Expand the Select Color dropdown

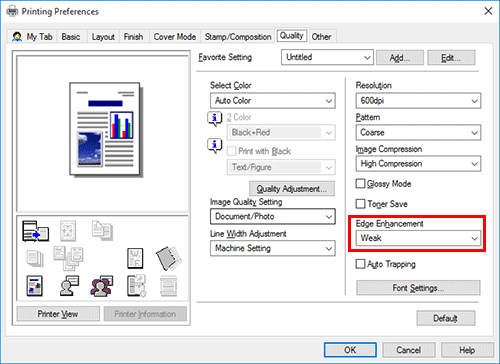273,100
